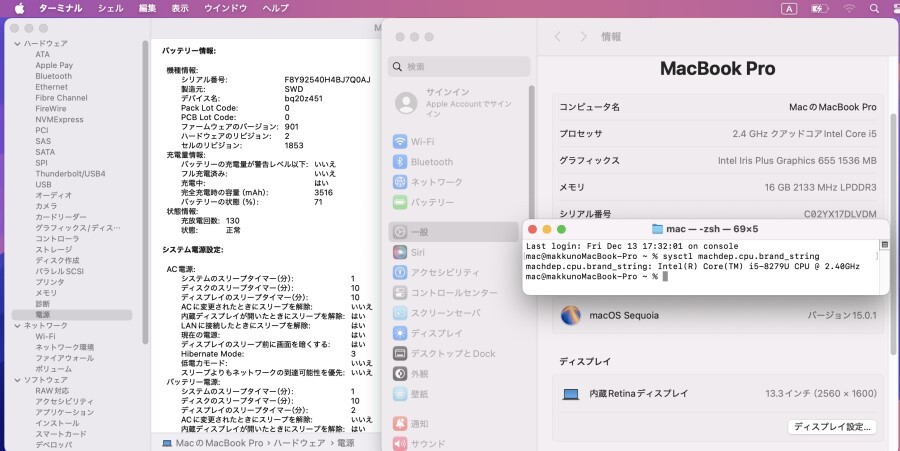
Task: Open 壁紙 icon in settings sidebar
Action: tap(400, 394)
